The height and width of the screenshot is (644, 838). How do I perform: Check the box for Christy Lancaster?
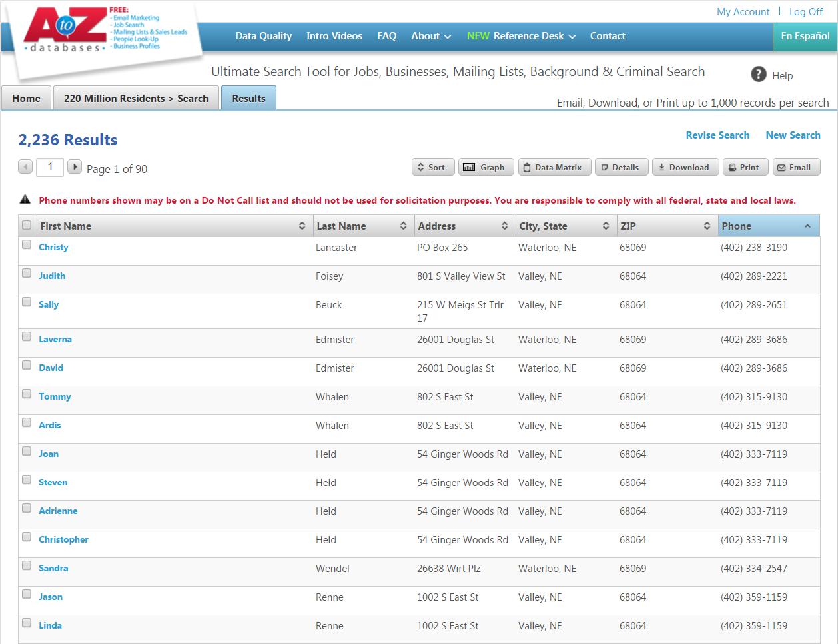point(27,244)
